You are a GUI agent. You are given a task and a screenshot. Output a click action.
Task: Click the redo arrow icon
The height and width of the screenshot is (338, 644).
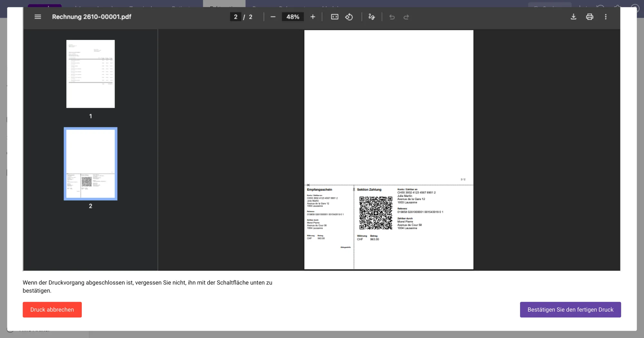[406, 17]
